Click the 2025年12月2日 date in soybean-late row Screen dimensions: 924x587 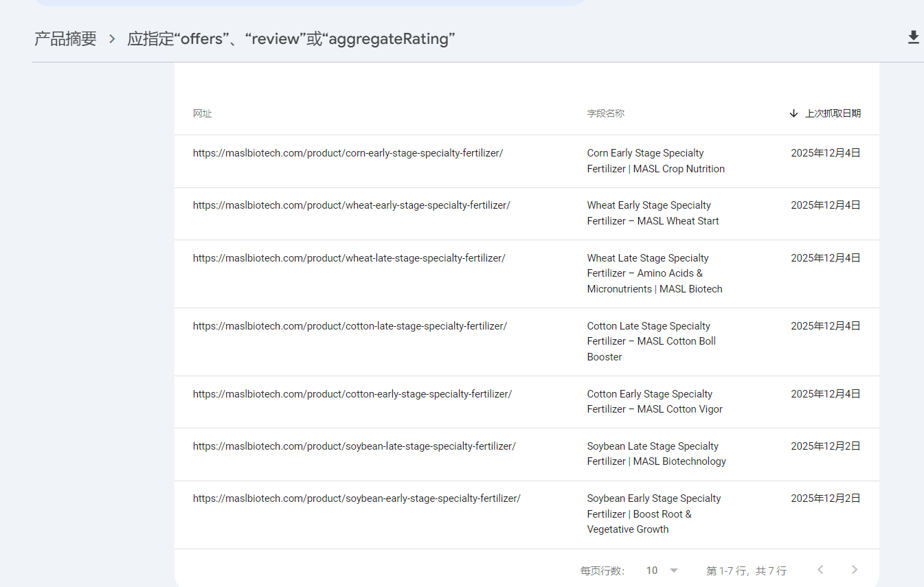point(825,446)
